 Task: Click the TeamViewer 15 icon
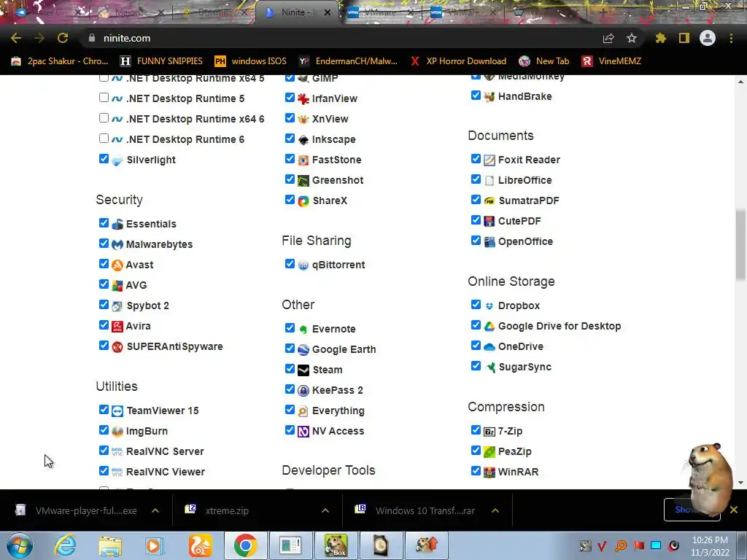point(117,411)
